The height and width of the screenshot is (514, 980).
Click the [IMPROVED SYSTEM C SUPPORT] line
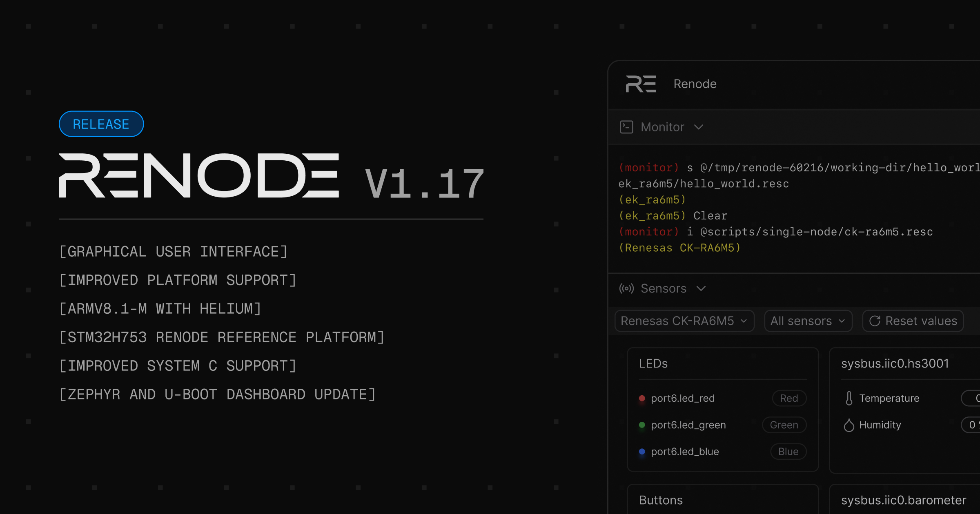tap(178, 366)
